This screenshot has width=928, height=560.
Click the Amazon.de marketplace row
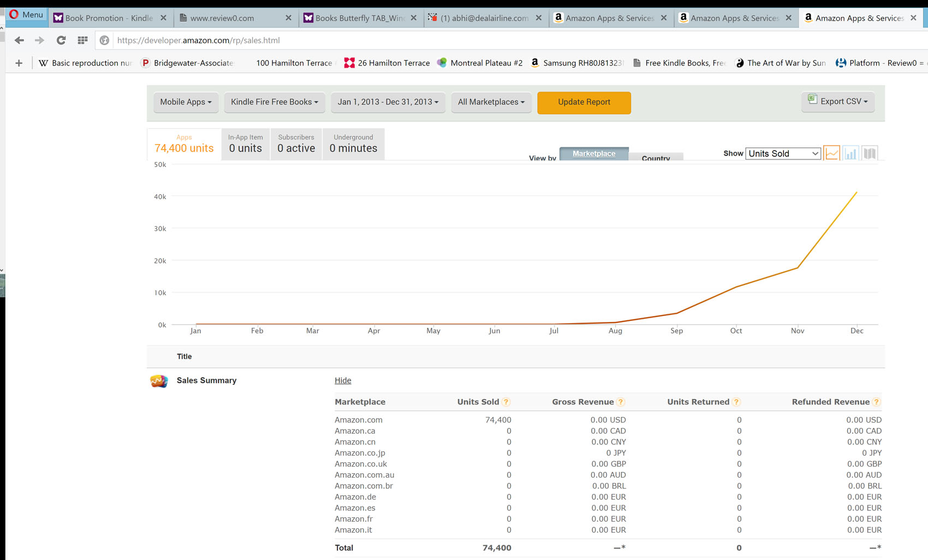pyautogui.click(x=608, y=497)
